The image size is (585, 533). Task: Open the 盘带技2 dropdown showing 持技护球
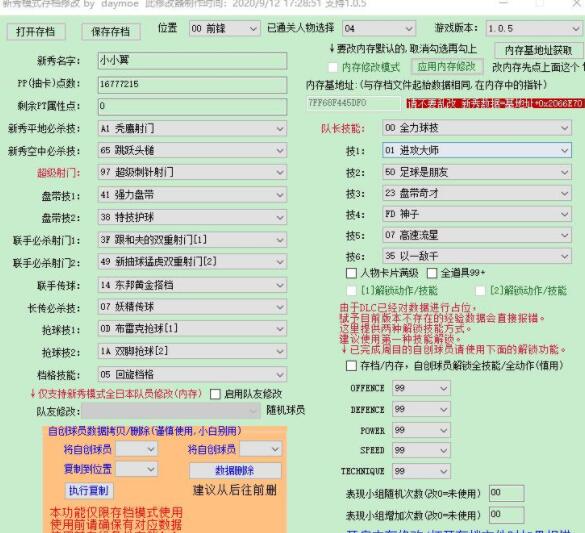(x=193, y=217)
